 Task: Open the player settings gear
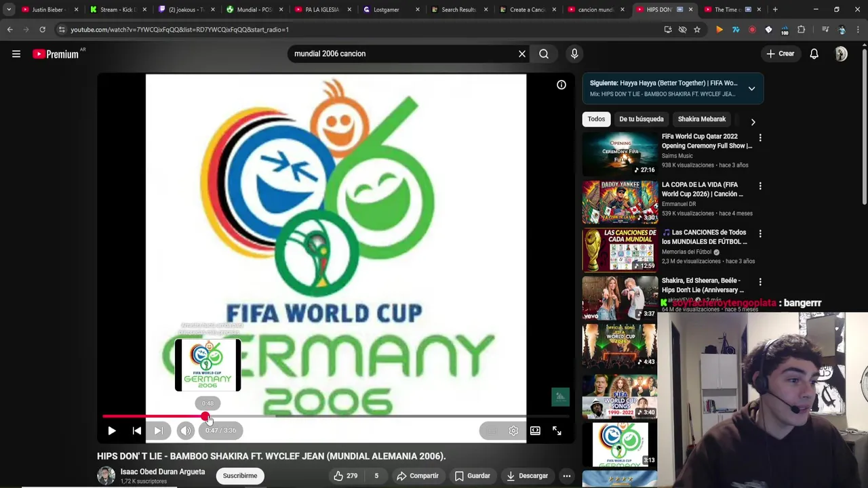[x=513, y=430]
